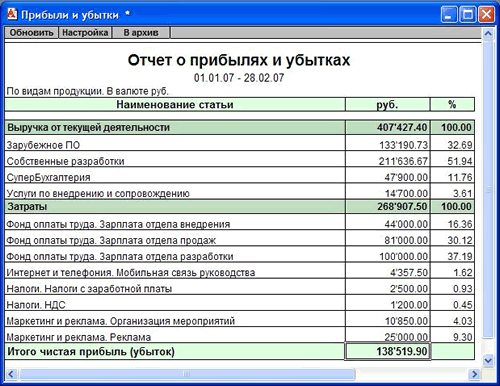The height and width of the screenshot is (386, 500).
Task: Click the amount 133'190.73
Action: (x=404, y=145)
